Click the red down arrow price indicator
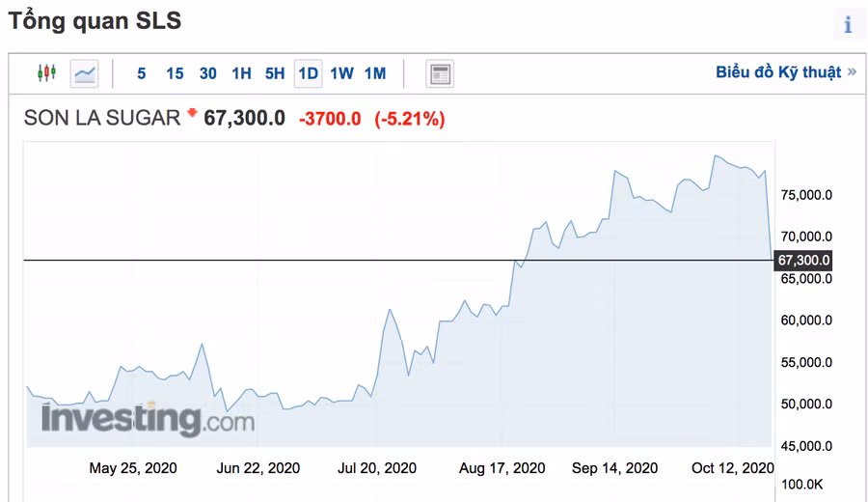The height and width of the screenshot is (502, 868). pyautogui.click(x=192, y=114)
